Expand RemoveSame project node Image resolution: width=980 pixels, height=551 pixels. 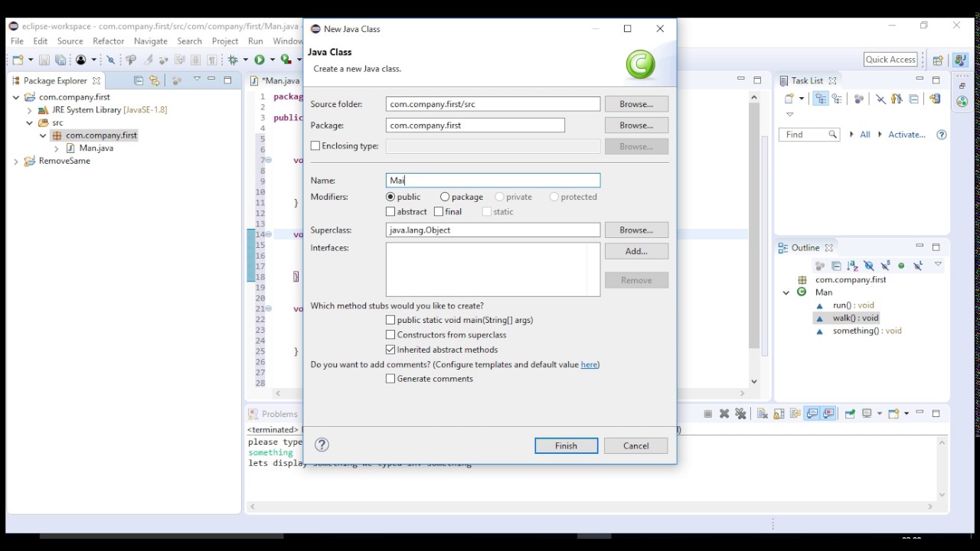[16, 161]
